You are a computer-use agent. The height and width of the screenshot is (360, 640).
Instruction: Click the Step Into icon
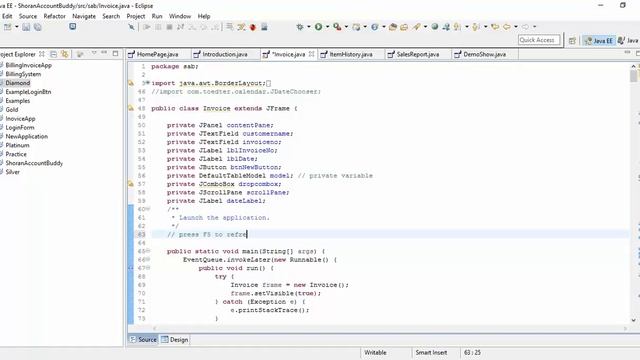point(192,27)
